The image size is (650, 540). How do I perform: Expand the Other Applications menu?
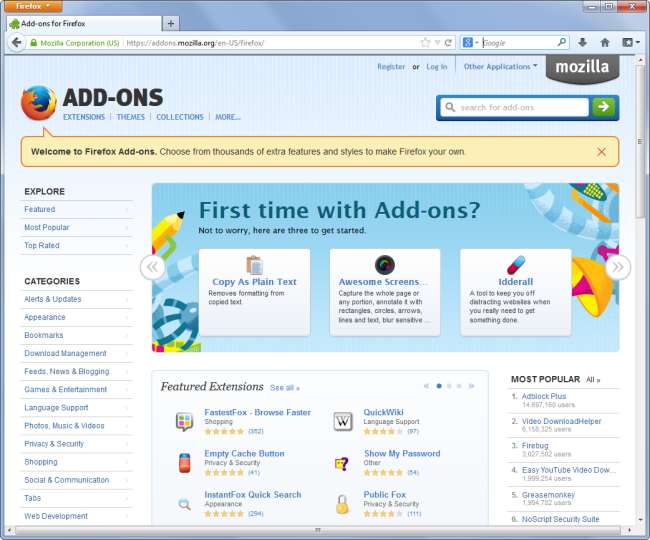[x=500, y=66]
